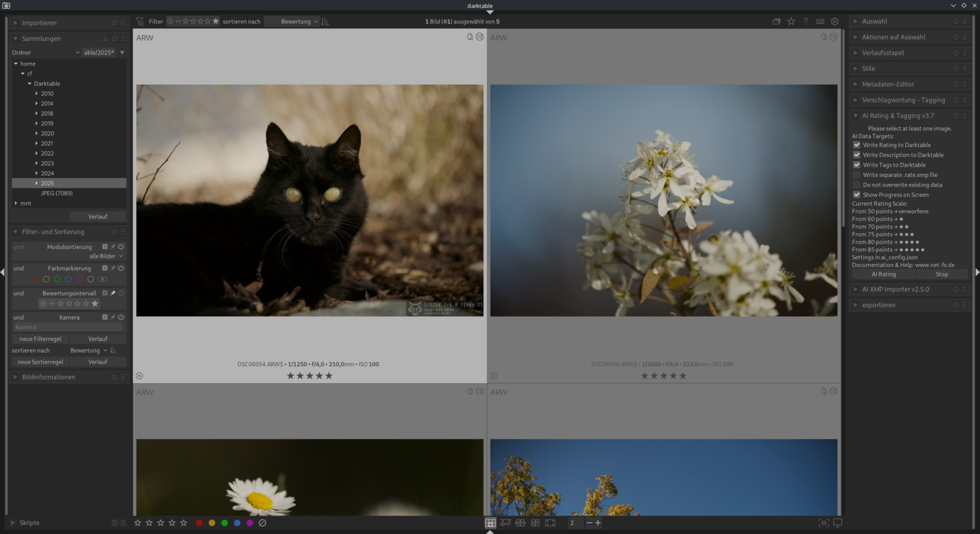The width and height of the screenshot is (980, 534).
Task: Switch to culling layout icon
Action: [x=520, y=523]
